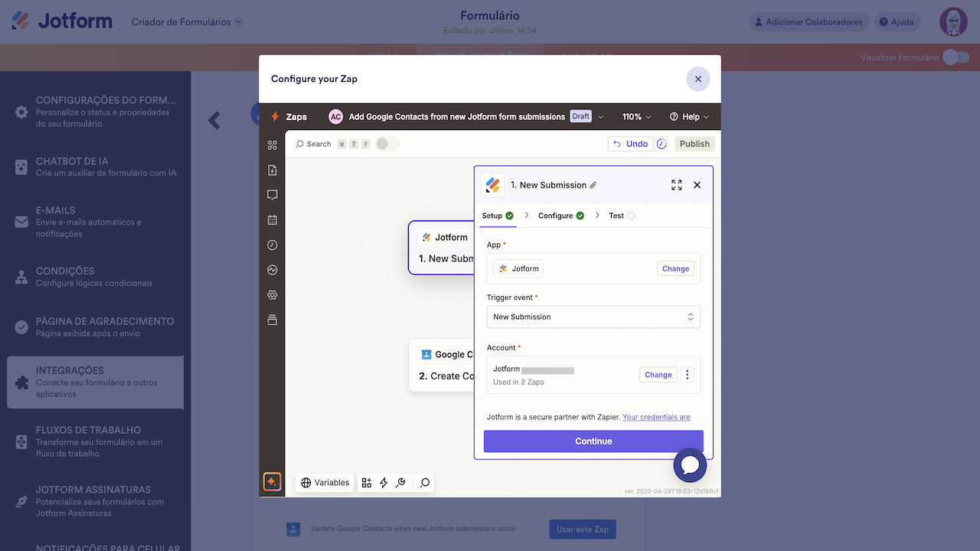
Task: Publish the Zap
Action: [694, 143]
